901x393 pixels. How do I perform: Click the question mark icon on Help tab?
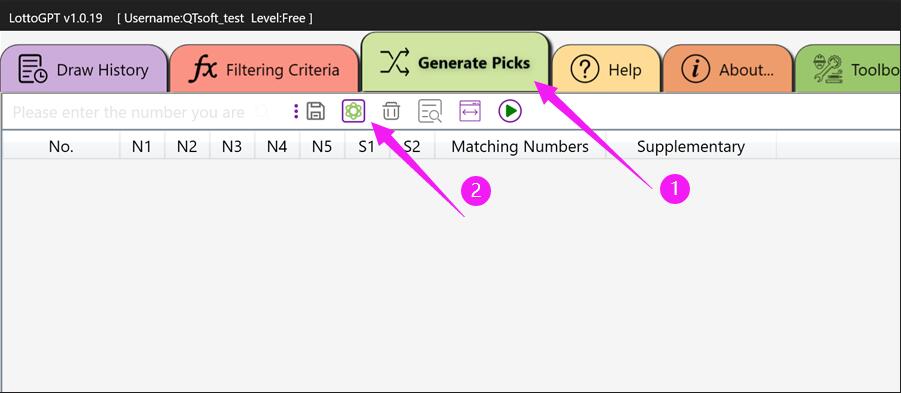(x=584, y=70)
